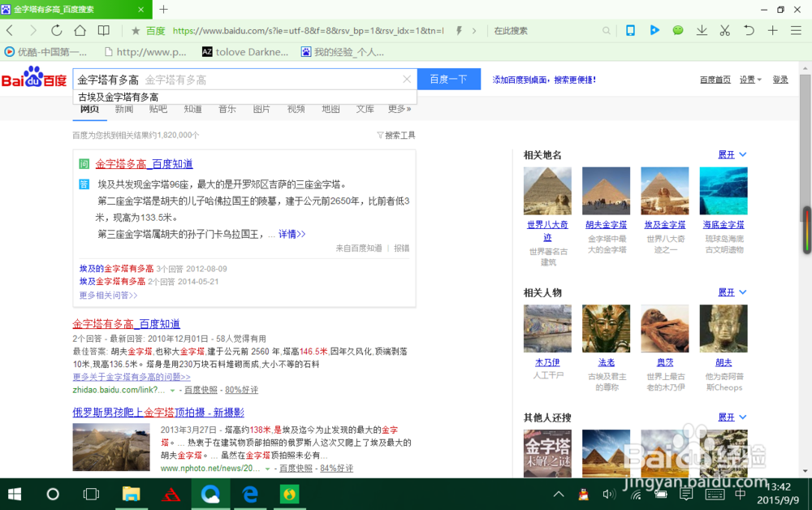Select the 新闻 results category
Viewport: 812px width, 510px height.
(123, 108)
